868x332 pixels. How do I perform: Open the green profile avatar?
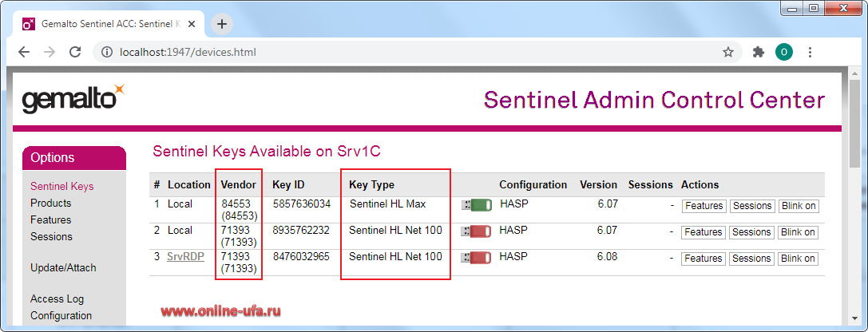click(x=784, y=52)
